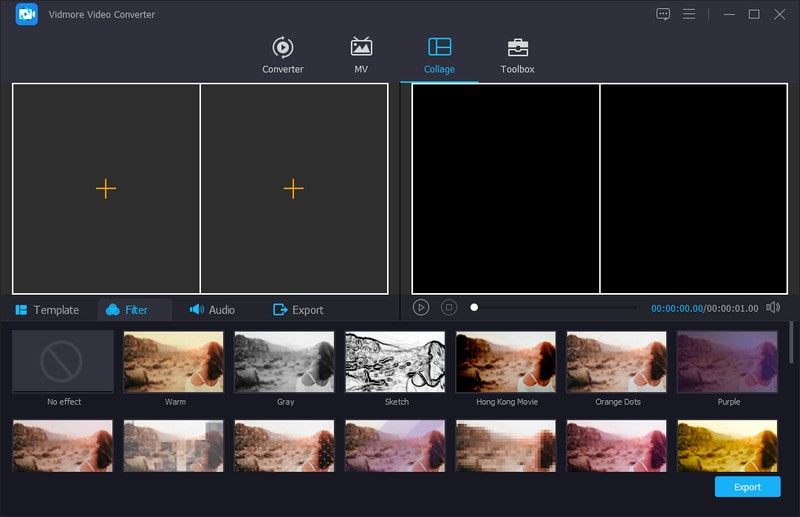This screenshot has height=517, width=800.
Task: Go to the Export tab
Action: [298, 310]
